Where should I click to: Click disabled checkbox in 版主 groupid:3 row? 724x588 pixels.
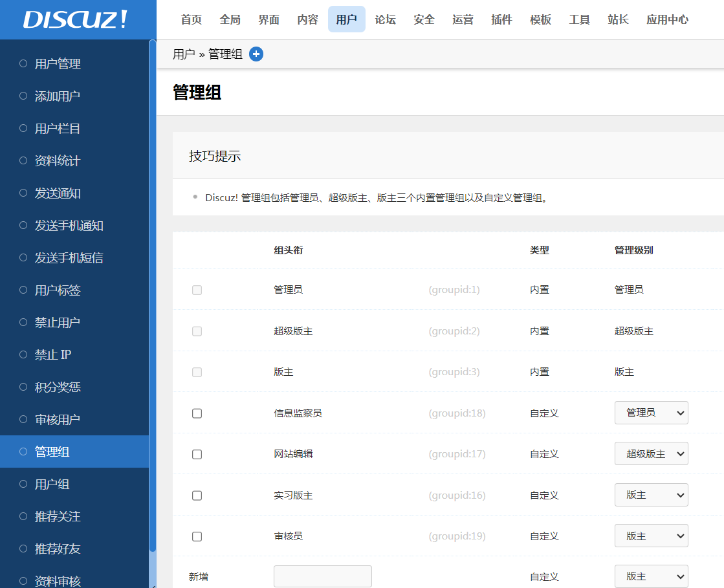click(x=197, y=372)
